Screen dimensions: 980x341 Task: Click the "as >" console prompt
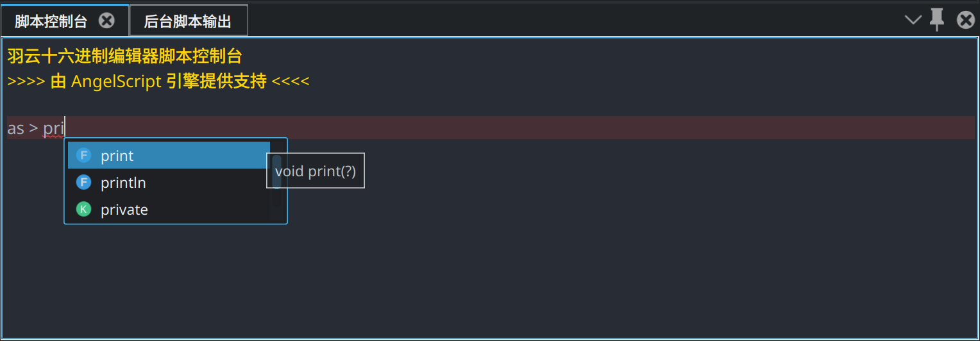[x=22, y=128]
